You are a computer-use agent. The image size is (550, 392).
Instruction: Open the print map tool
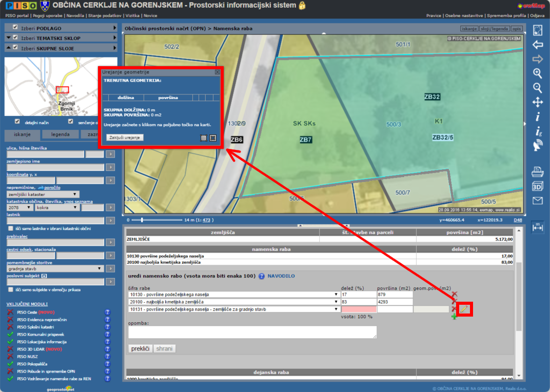tap(537, 172)
